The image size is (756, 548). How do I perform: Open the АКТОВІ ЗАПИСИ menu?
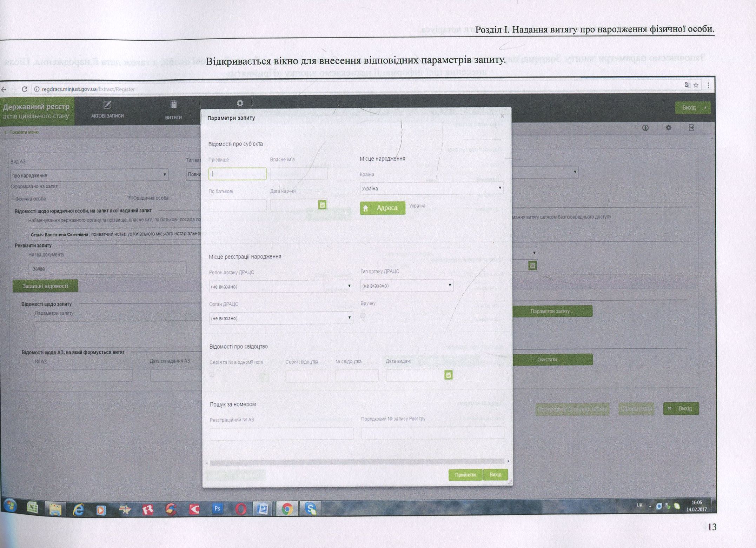(107, 110)
